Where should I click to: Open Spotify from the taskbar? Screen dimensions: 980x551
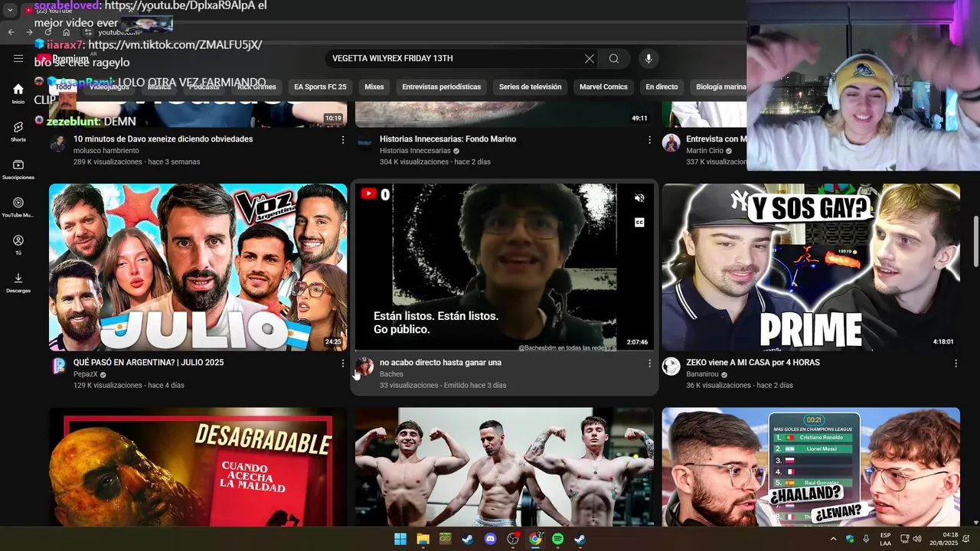558,539
